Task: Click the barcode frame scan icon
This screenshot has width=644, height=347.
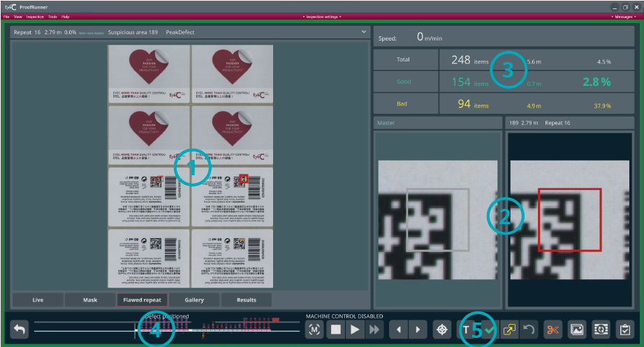Action: tap(601, 330)
